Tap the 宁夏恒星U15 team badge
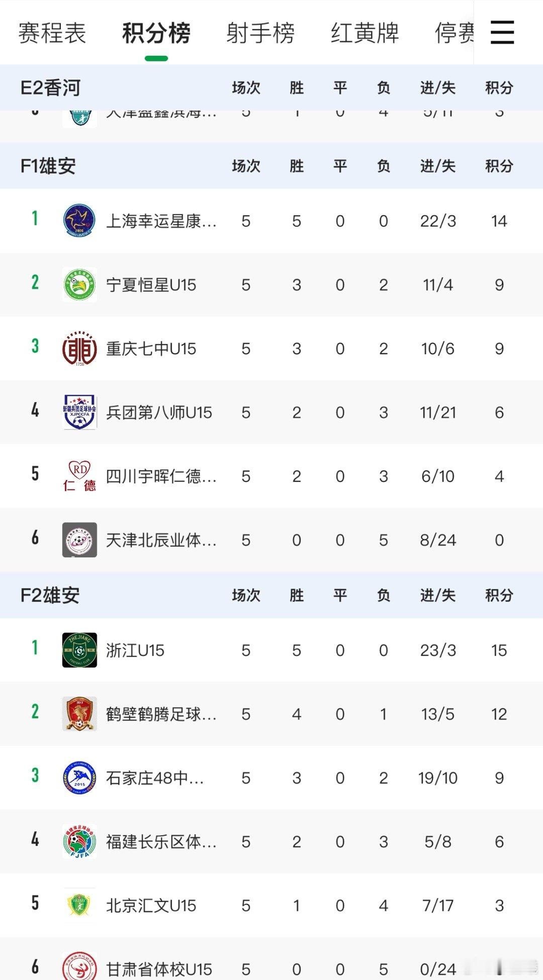 tap(79, 284)
